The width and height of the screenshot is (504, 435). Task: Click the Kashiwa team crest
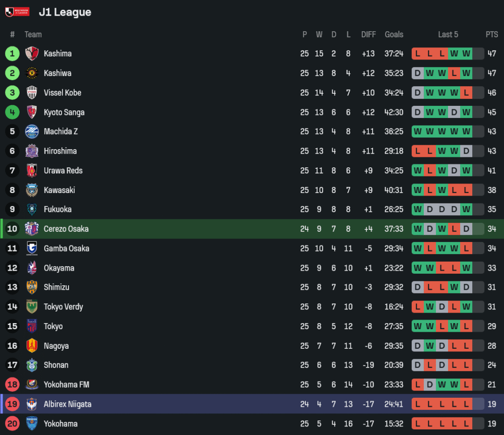tap(32, 73)
